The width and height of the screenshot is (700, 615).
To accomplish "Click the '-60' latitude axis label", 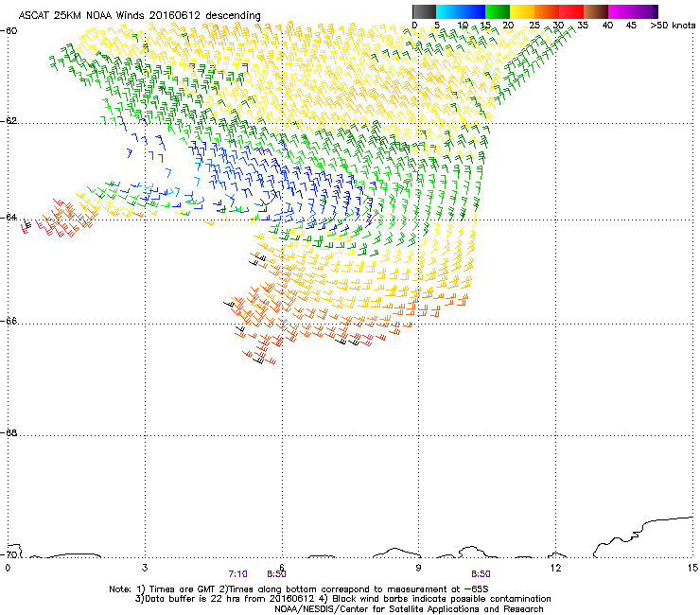I will tap(9, 31).
